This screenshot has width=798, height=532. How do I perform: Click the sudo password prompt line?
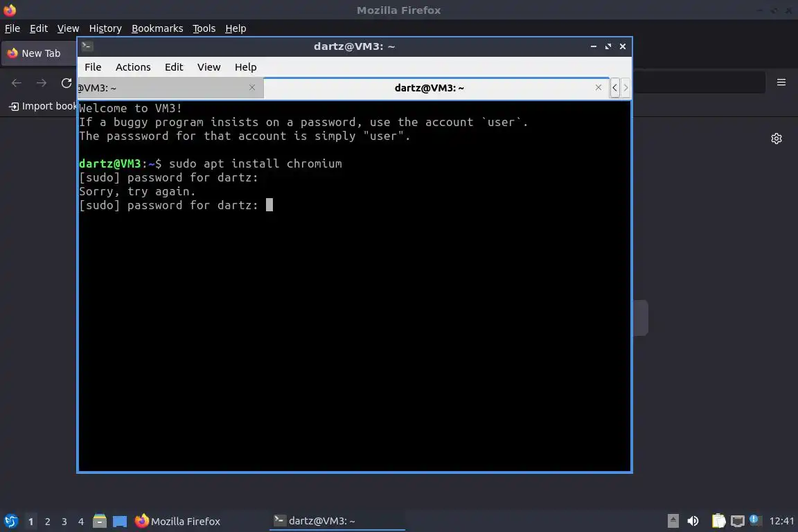point(176,205)
